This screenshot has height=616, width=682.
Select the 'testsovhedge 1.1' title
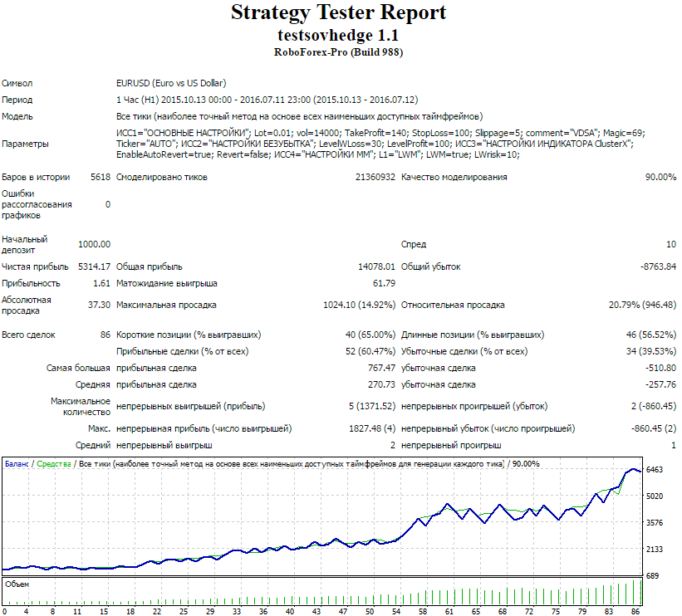[338, 35]
